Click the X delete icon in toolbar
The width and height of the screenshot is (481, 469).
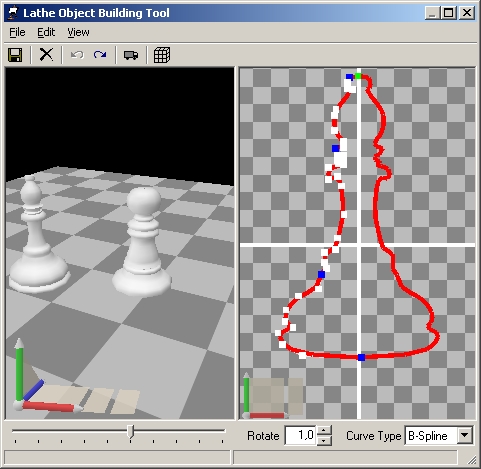46,54
